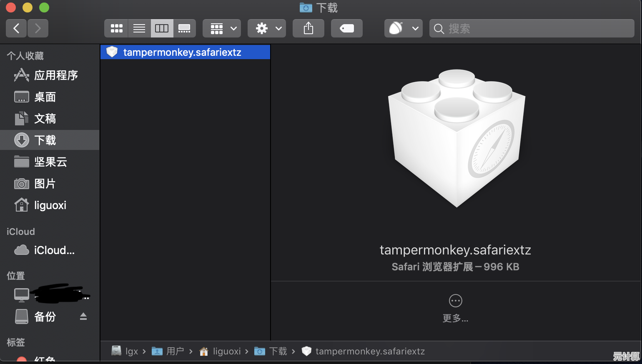
Task: Switch to icon view
Action: pos(116,28)
